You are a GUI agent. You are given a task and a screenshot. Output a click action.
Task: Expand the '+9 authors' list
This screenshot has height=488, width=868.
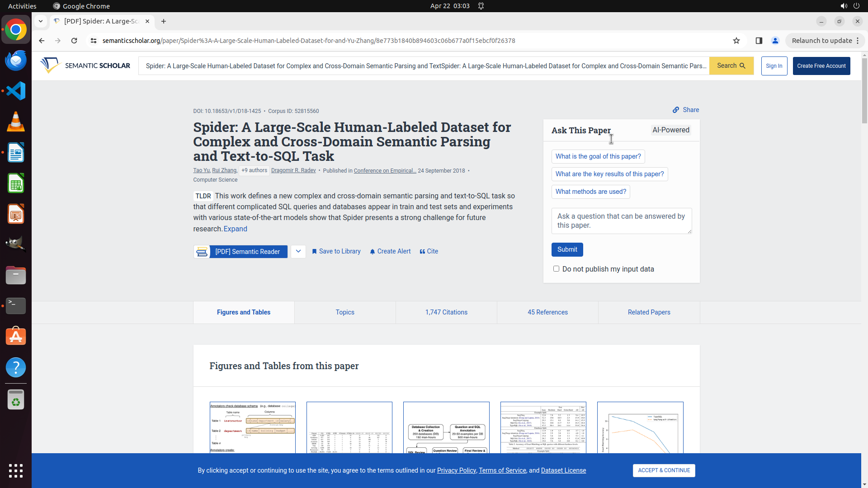[254, 170]
